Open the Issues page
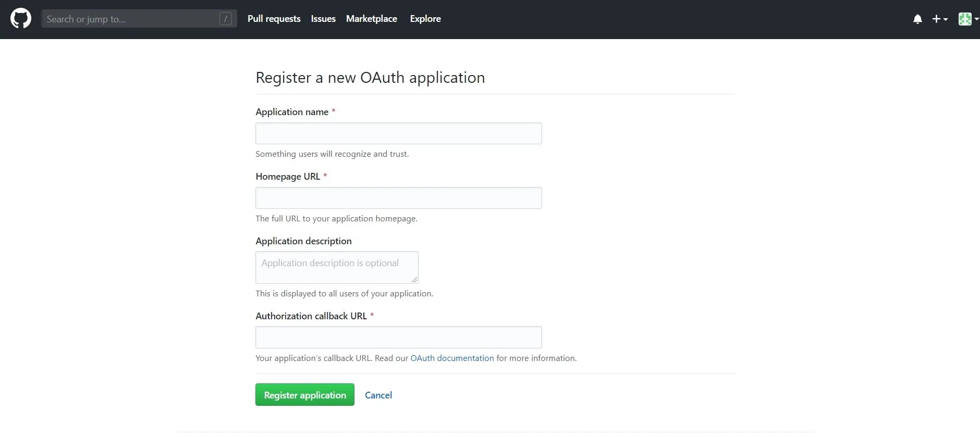Image resolution: width=980 pixels, height=437 pixels. pos(323,19)
